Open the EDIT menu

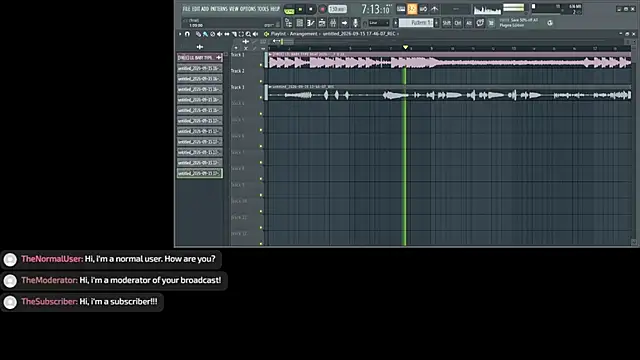point(196,9)
